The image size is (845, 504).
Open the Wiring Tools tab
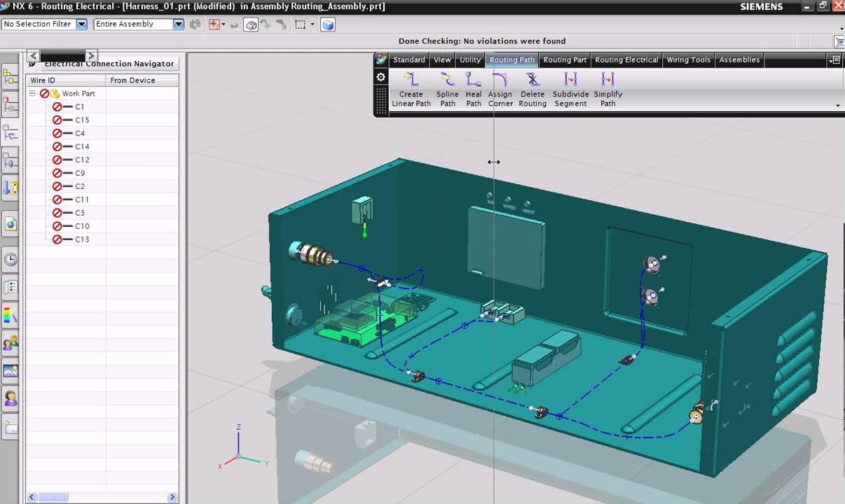coord(688,59)
